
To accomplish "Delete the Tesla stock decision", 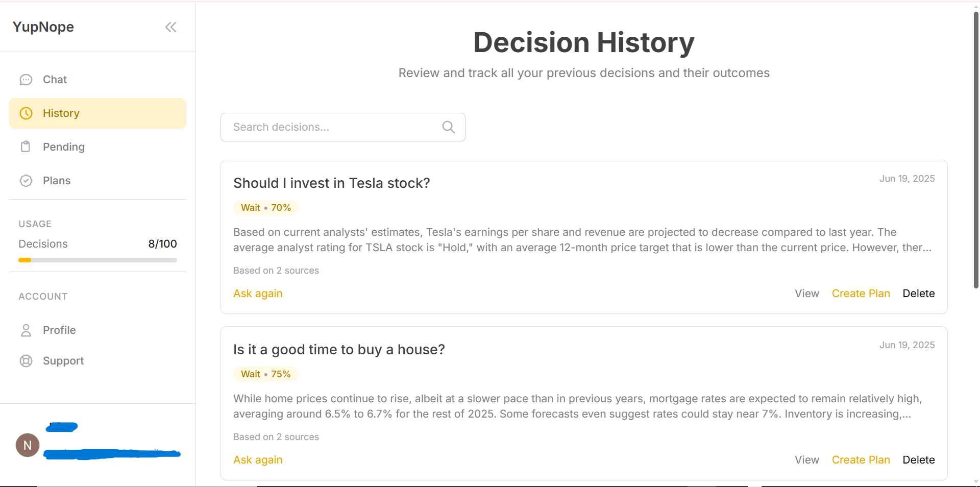I will coord(918,294).
